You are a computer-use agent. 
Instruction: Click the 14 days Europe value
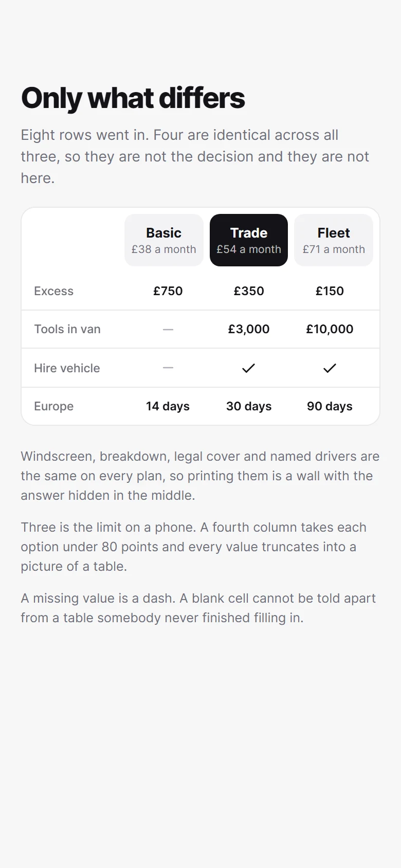(168, 406)
